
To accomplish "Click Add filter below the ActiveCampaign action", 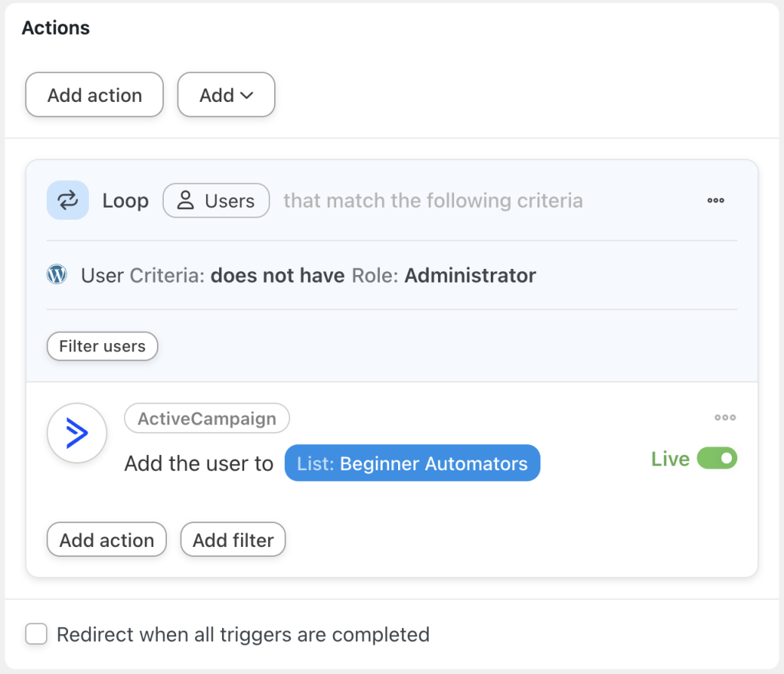I will [x=232, y=539].
